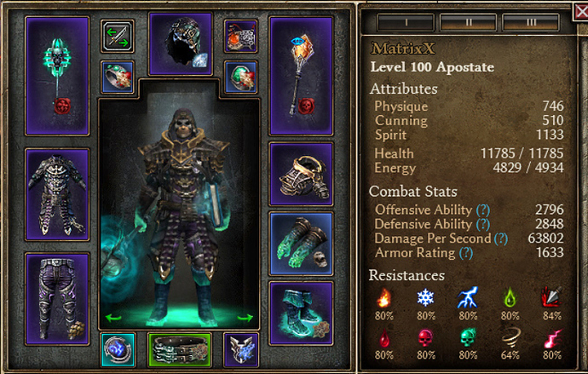The width and height of the screenshot is (588, 374).
Task: Rotate character left with green arrow
Action: point(113,318)
